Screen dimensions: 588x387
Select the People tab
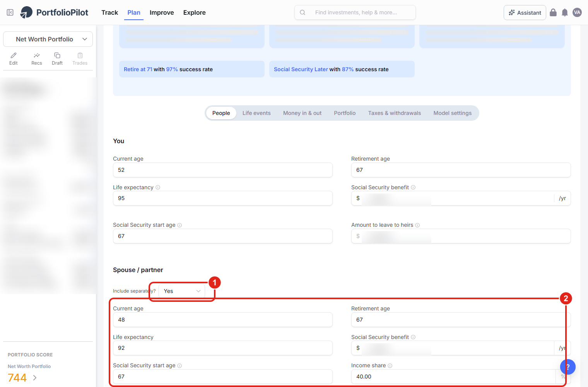[221, 113]
